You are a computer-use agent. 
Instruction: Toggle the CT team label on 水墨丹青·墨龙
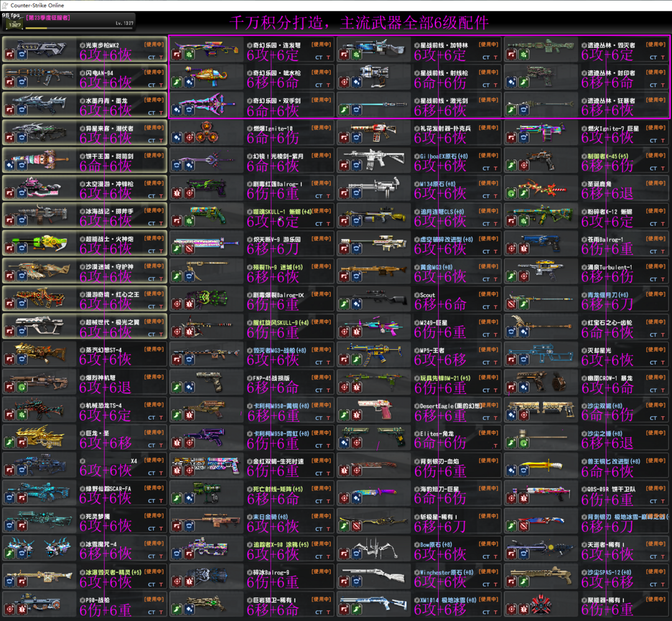[x=152, y=113]
